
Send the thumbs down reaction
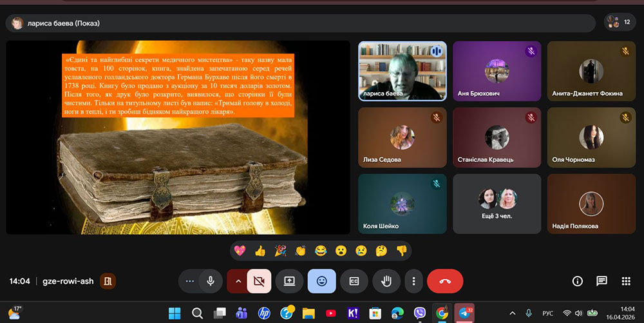[x=401, y=251]
